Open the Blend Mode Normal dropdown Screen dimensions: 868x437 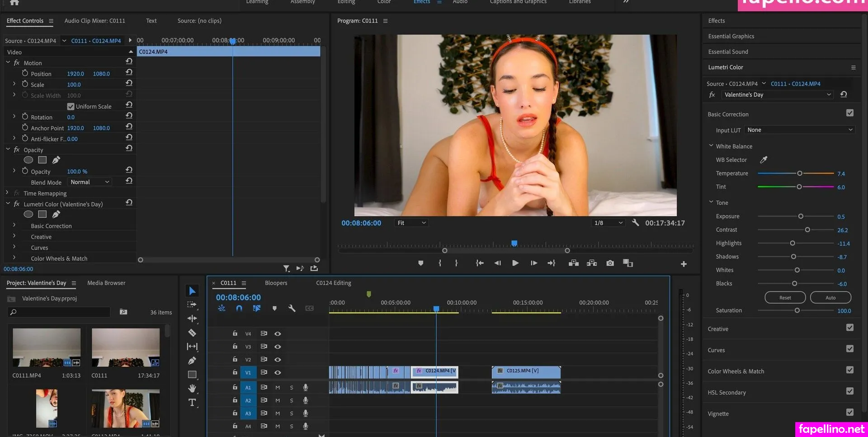[90, 182]
